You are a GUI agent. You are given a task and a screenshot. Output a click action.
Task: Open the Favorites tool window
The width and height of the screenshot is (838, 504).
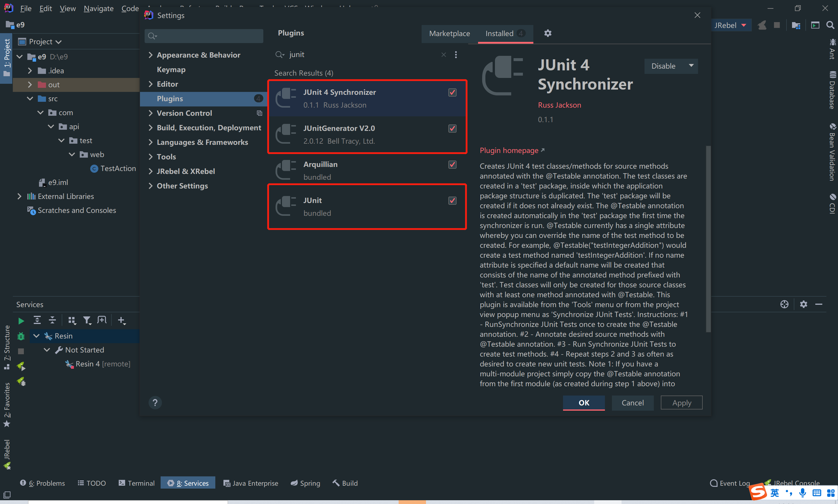point(7,405)
